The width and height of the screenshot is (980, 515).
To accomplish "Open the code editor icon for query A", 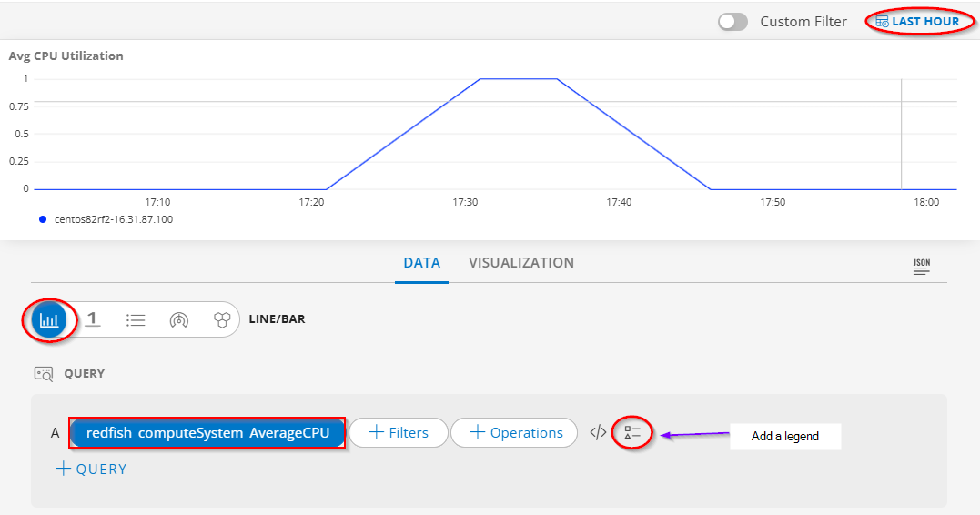I will [x=598, y=432].
